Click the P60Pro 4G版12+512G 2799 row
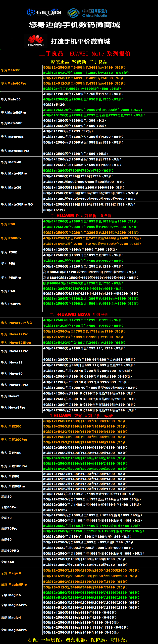This screenshot has height=644, width=158. [100, 244]
